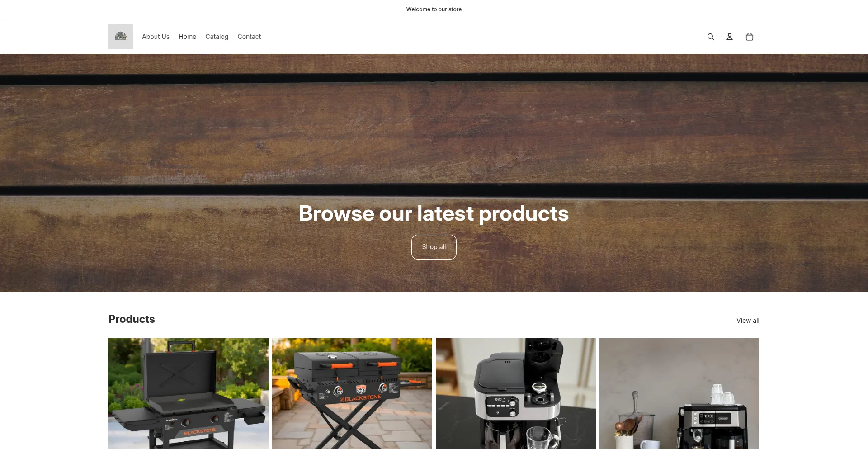Click the glass mug beside the coffee maker
The height and width of the screenshot is (449, 868).
point(542,437)
